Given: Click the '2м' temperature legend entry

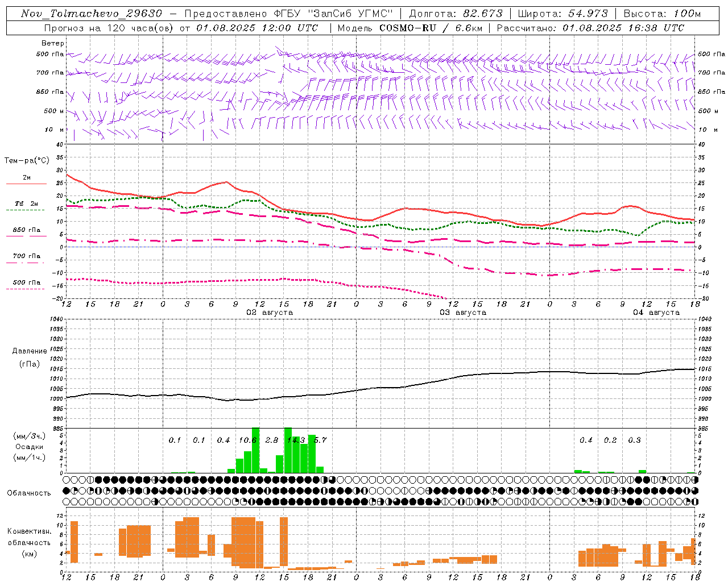Looking at the screenshot, I should tap(27, 178).
